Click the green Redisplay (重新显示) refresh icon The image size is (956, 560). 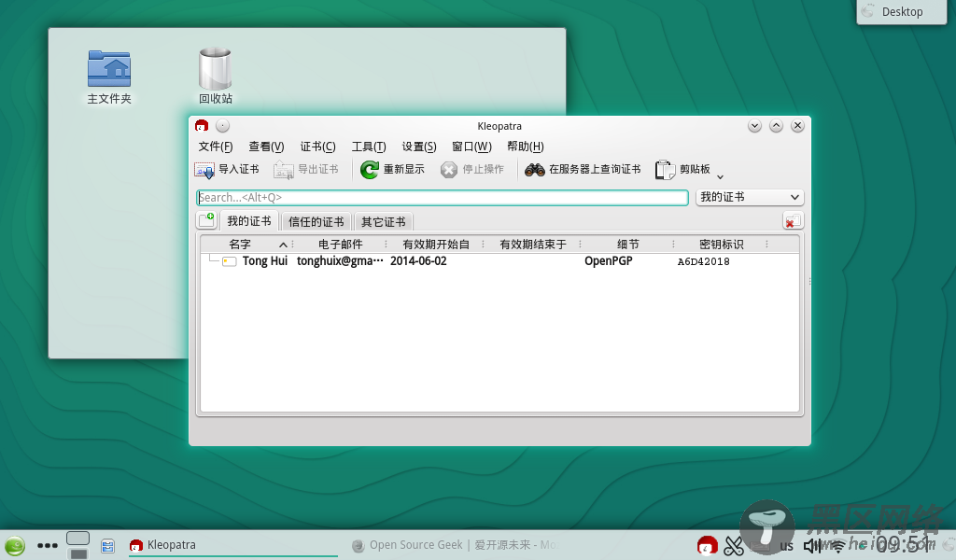click(369, 170)
